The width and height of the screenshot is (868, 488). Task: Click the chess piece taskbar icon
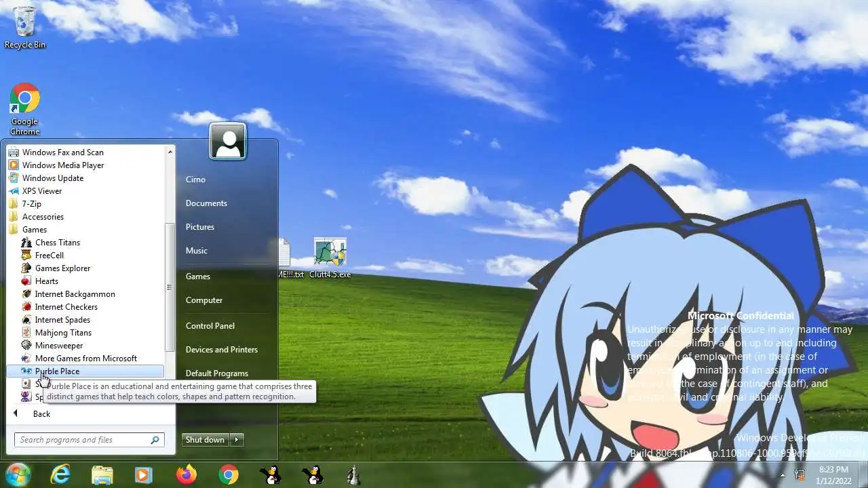click(x=353, y=474)
